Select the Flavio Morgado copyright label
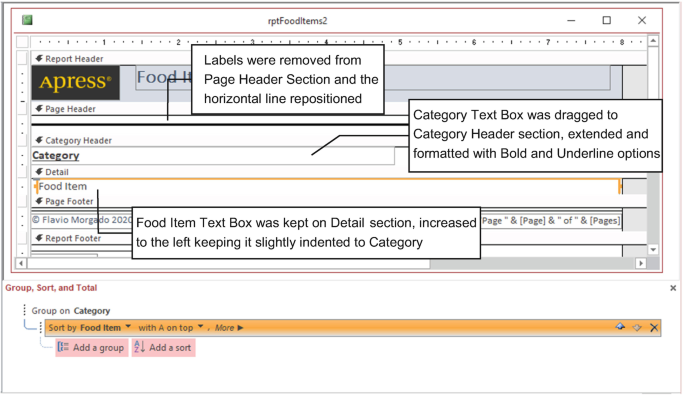 click(x=82, y=220)
